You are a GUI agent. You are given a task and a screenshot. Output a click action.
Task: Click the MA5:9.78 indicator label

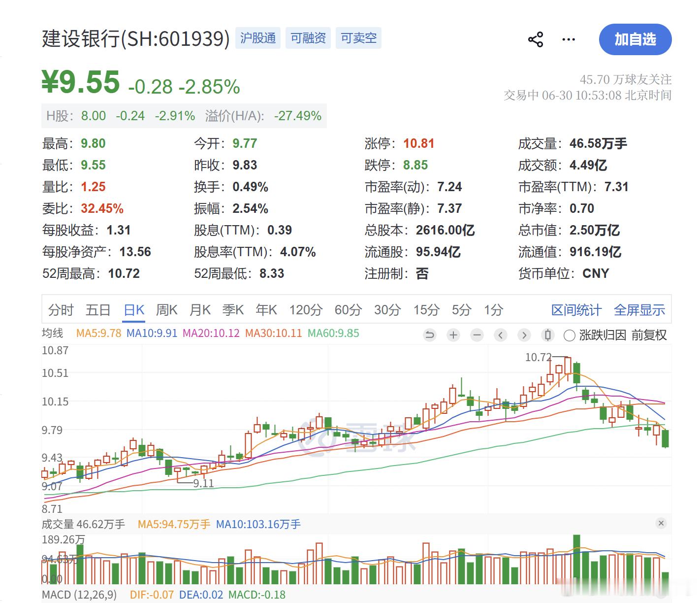(x=98, y=333)
